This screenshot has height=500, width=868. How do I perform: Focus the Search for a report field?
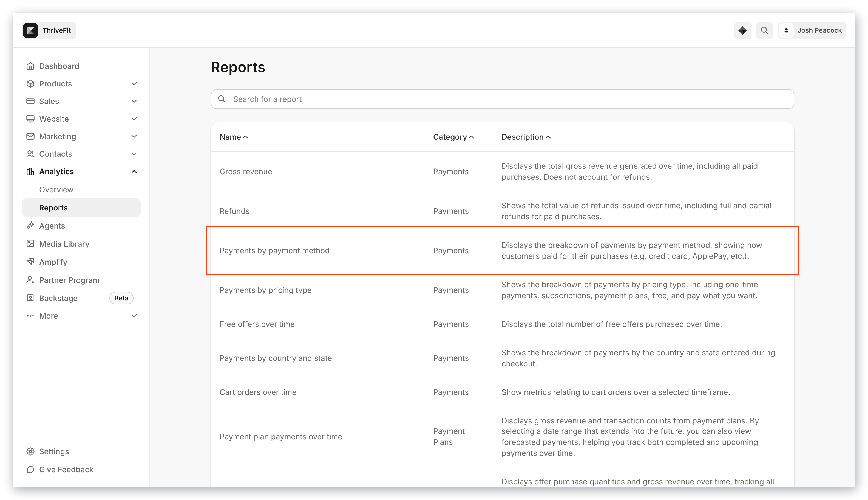point(502,99)
